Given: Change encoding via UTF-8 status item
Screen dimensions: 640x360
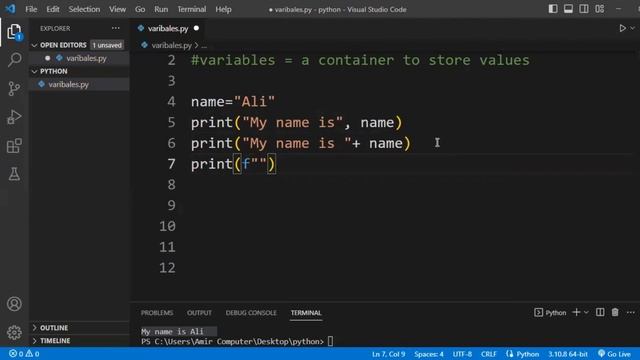Looking at the screenshot, I should (462, 354).
